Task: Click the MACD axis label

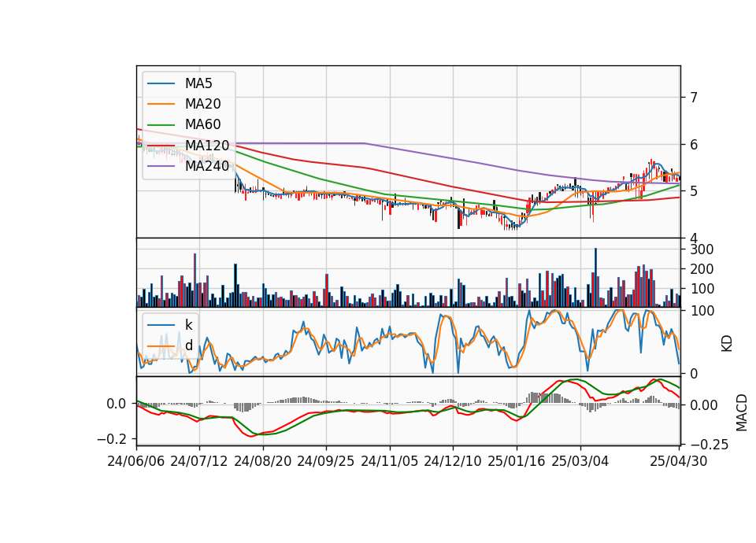Action: (742, 412)
